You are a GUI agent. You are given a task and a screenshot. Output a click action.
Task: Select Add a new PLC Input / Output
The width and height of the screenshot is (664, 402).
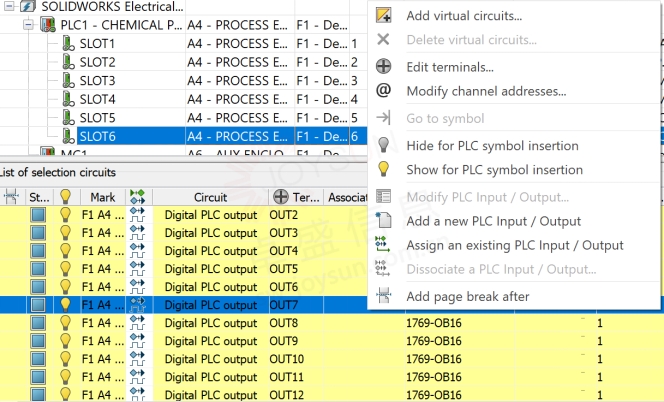(x=493, y=221)
